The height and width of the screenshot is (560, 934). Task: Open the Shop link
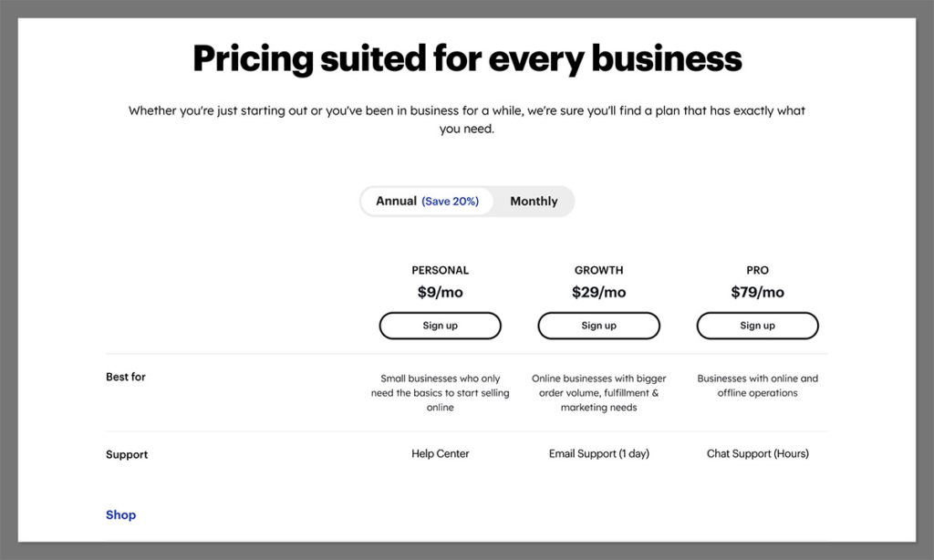[120, 514]
